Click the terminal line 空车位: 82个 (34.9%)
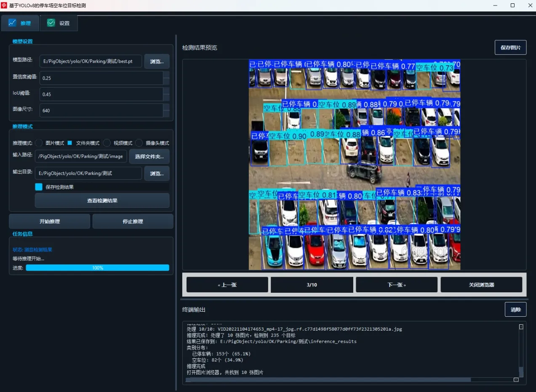Screen dimensions: 536x392 click(x=218, y=360)
